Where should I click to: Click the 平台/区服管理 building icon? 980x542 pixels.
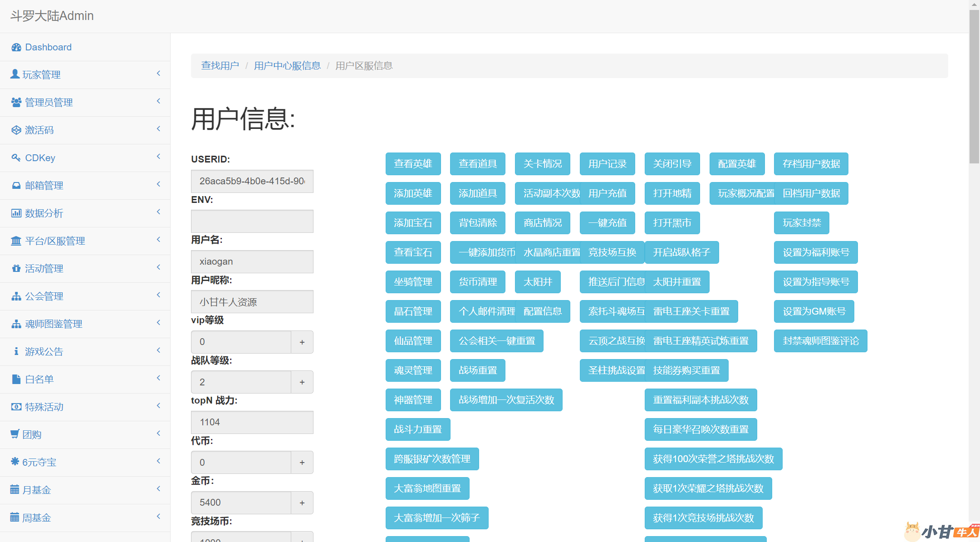16,241
